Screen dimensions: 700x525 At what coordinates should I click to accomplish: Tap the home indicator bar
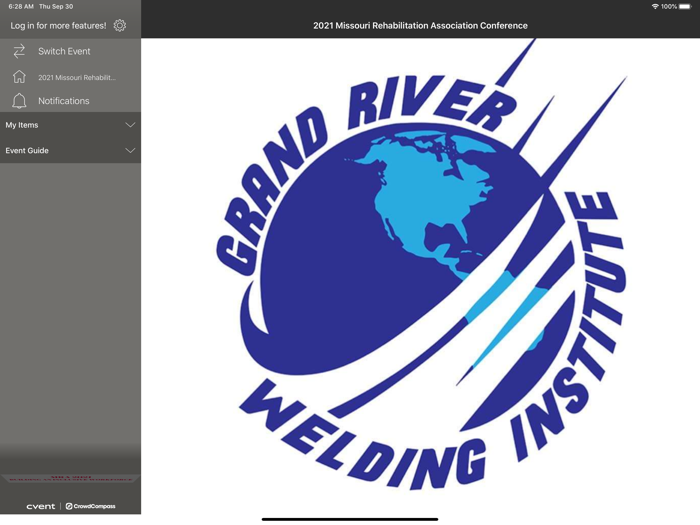tap(350, 519)
